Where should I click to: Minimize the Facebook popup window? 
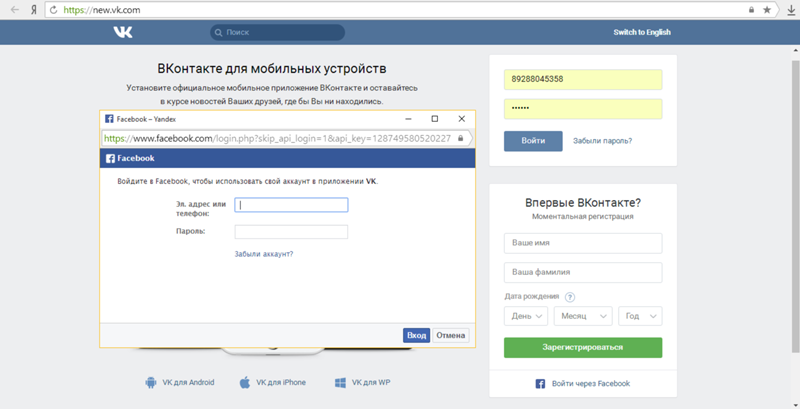pos(408,119)
